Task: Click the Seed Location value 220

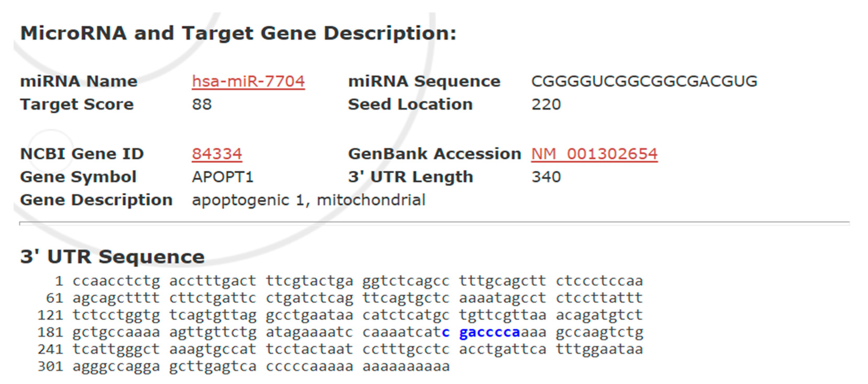Action: point(546,105)
